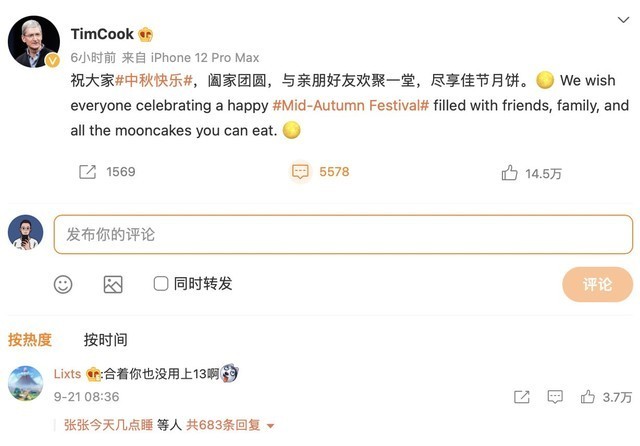
Task: Expand the 683 replies dropdown arrow
Action: point(267,425)
